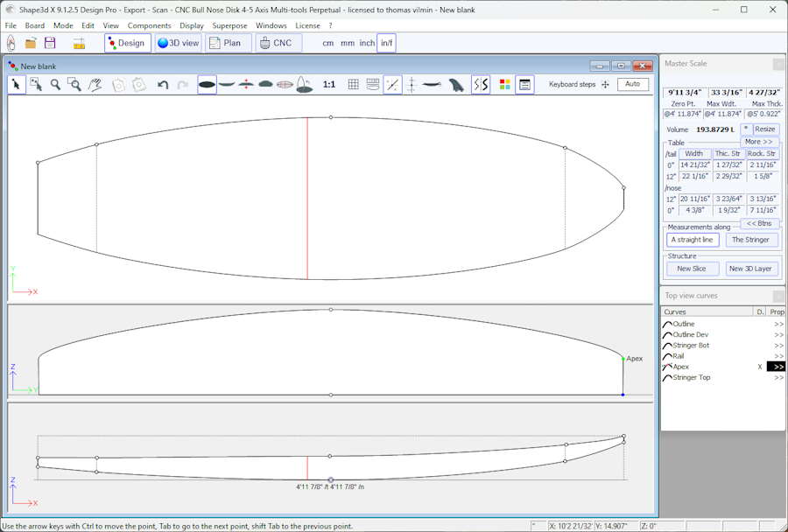Image resolution: width=788 pixels, height=532 pixels.
Task: Click the magnifier zoom tool
Action: (55, 85)
